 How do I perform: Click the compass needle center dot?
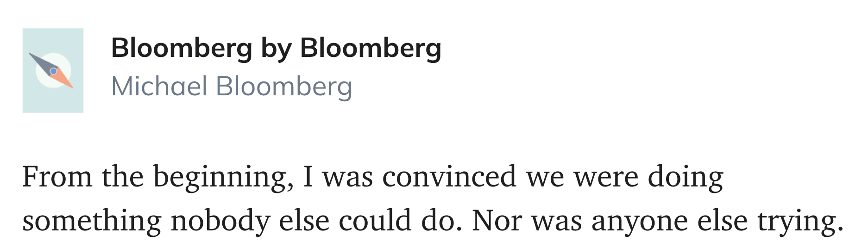pos(53,71)
